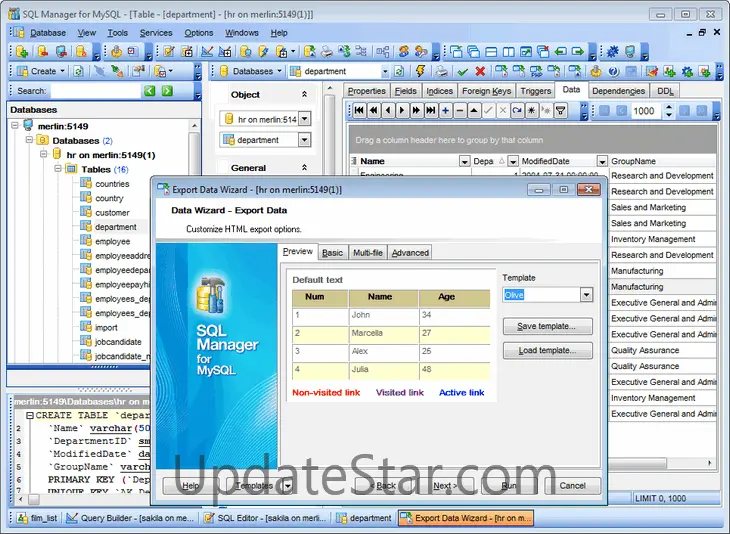Rollback transaction with the red X icon
The height and width of the screenshot is (534, 730).
click(480, 71)
